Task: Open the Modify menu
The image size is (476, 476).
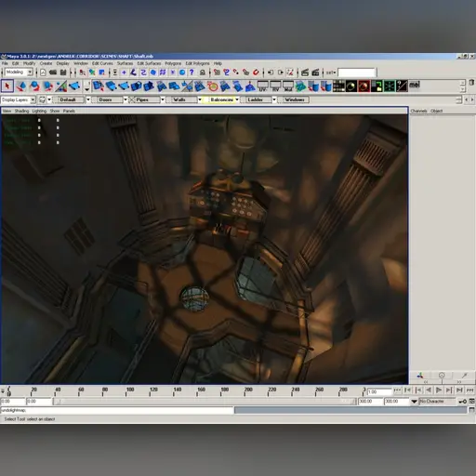Action: [29, 63]
